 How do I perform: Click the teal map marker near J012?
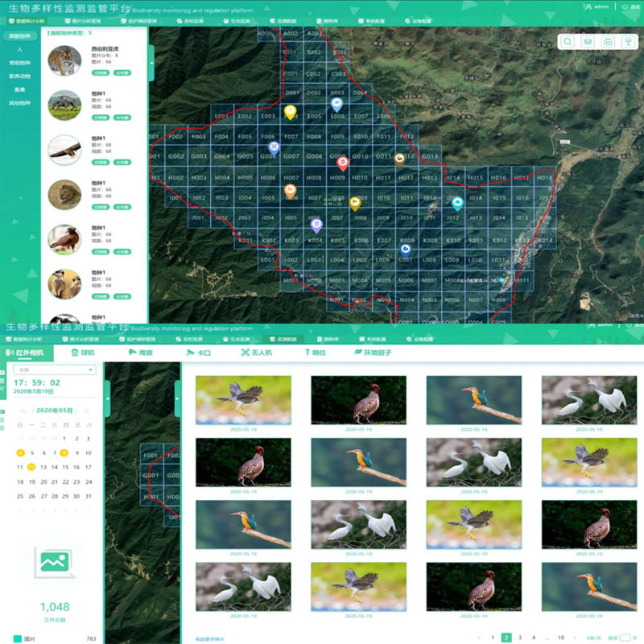pyautogui.click(x=457, y=203)
